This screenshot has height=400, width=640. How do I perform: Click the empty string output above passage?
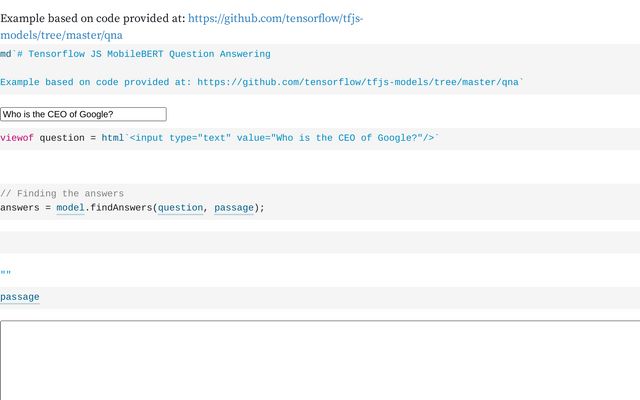click(6, 274)
